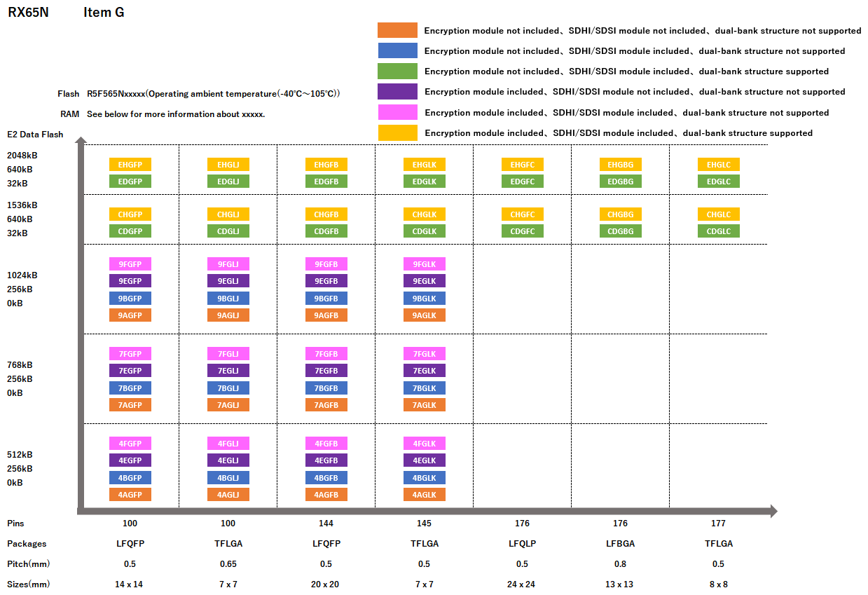The height and width of the screenshot is (595, 868).
Task: Click the 9EGLJ purple part box
Action: pos(228,281)
